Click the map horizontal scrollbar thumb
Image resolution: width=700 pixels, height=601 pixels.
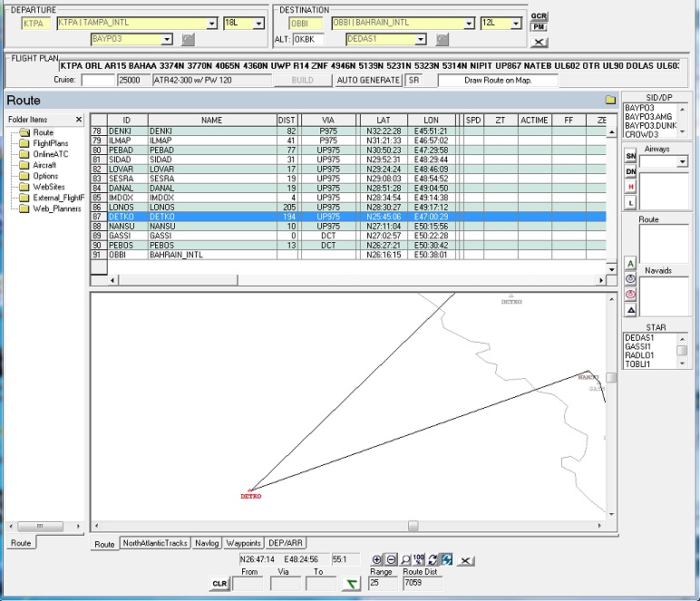pos(413,526)
